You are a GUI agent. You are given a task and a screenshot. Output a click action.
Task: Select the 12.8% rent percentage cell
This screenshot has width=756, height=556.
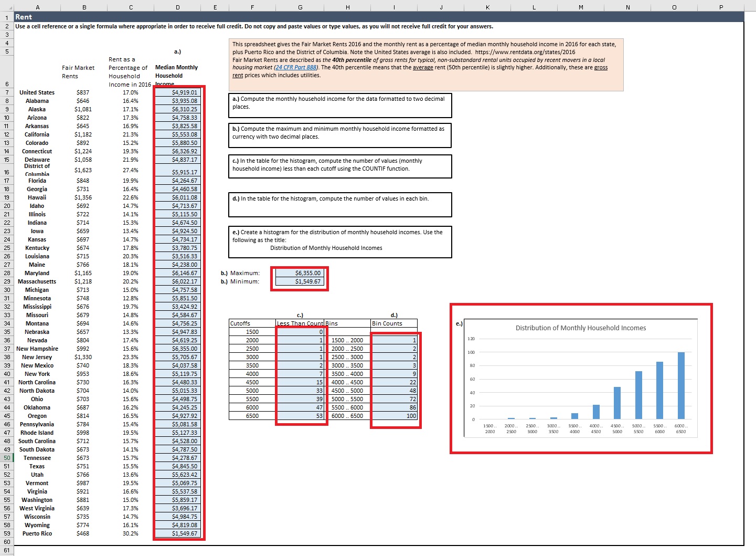(131, 298)
